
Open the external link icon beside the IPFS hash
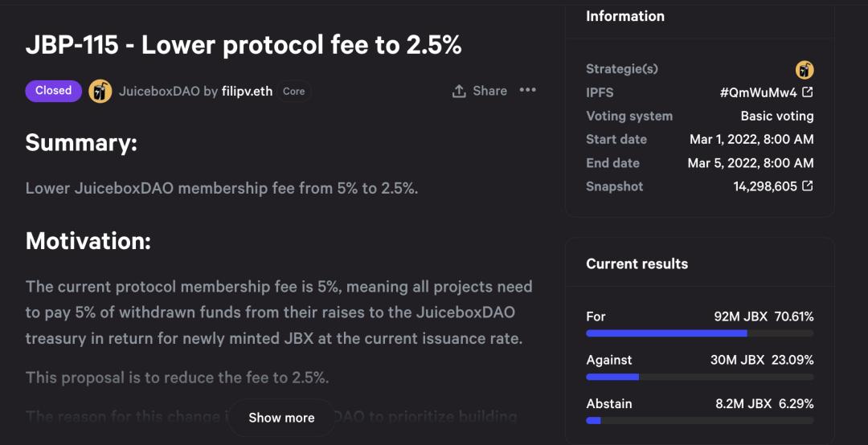tap(807, 92)
